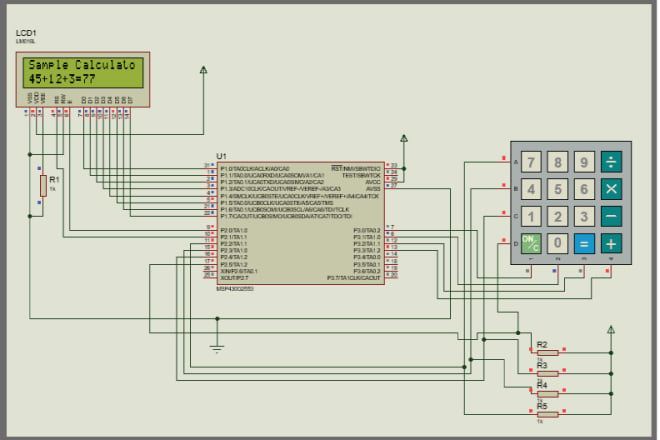Select the R1 resistor beside the LCD
The image size is (660, 440).
click(x=43, y=186)
